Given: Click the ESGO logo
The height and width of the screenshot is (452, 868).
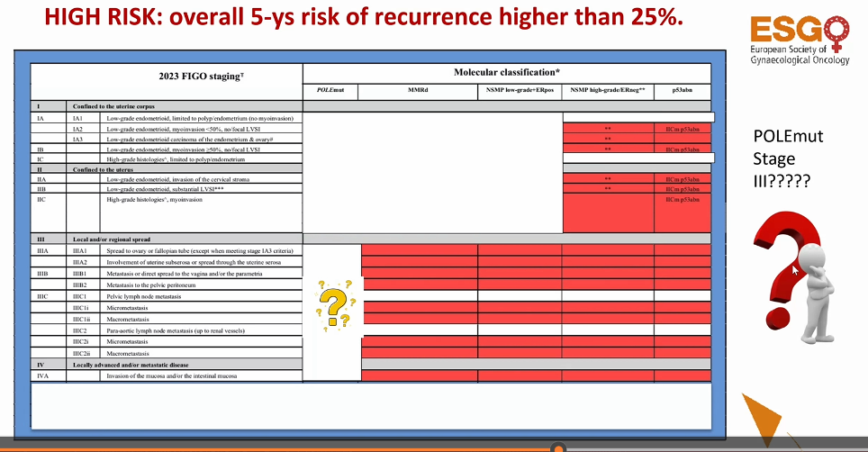Looking at the screenshot, I should (800, 41).
